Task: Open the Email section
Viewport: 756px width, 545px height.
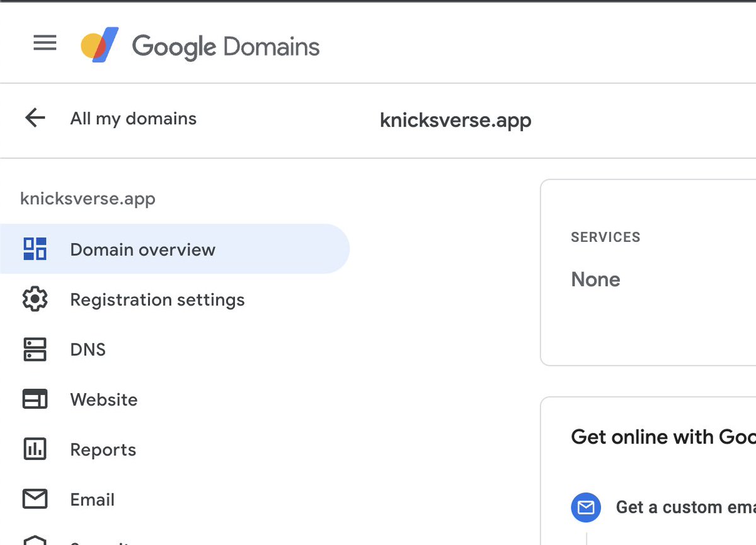Action: coord(93,499)
